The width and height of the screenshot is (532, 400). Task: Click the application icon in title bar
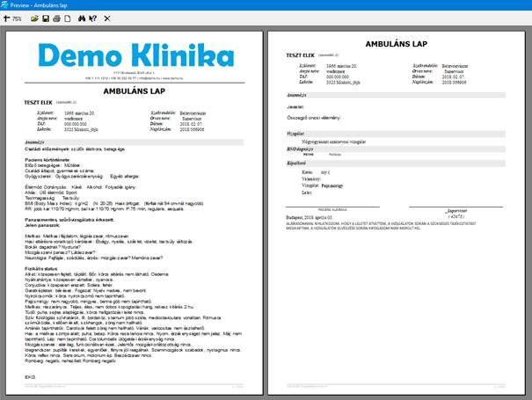pos(4,4)
